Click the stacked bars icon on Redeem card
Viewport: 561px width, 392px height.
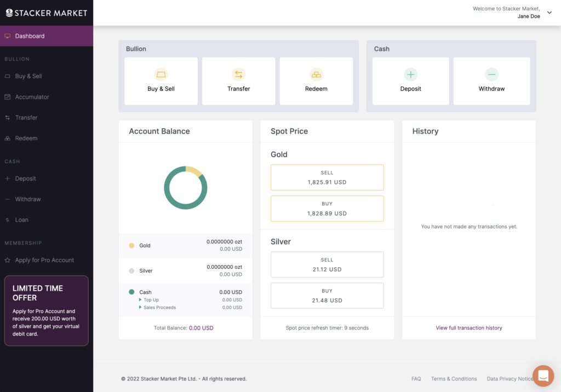(x=316, y=74)
